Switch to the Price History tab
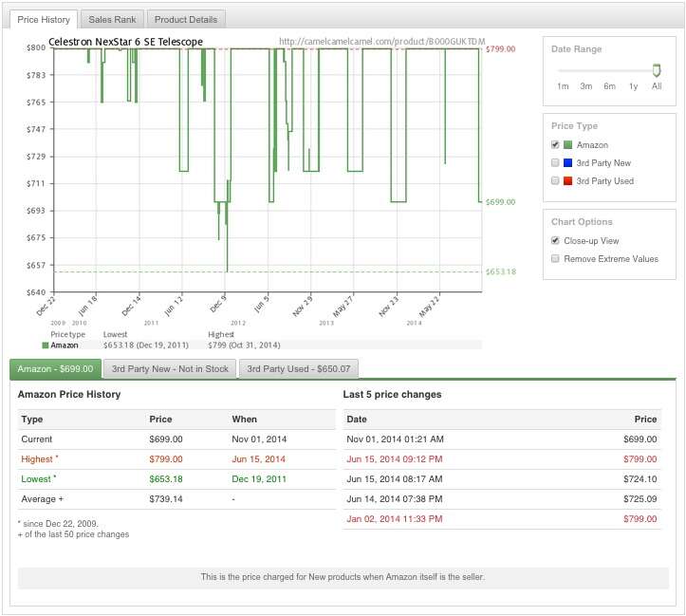The width and height of the screenshot is (686, 616). pos(44,20)
